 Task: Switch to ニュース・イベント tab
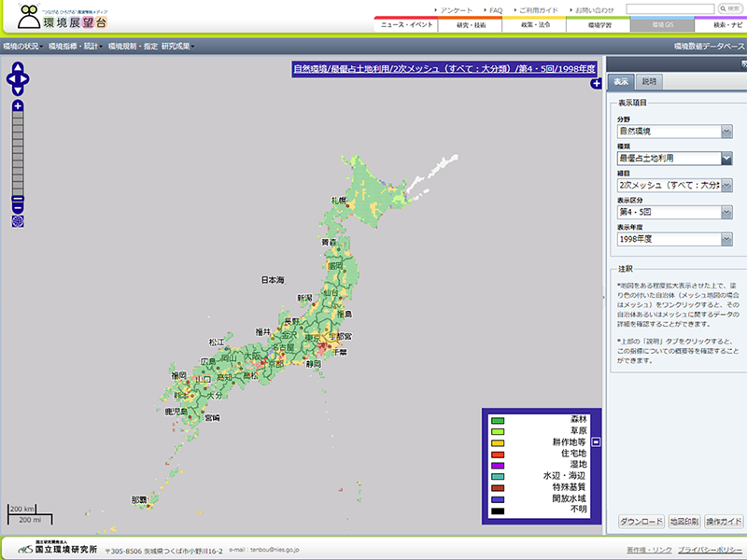pos(406,24)
